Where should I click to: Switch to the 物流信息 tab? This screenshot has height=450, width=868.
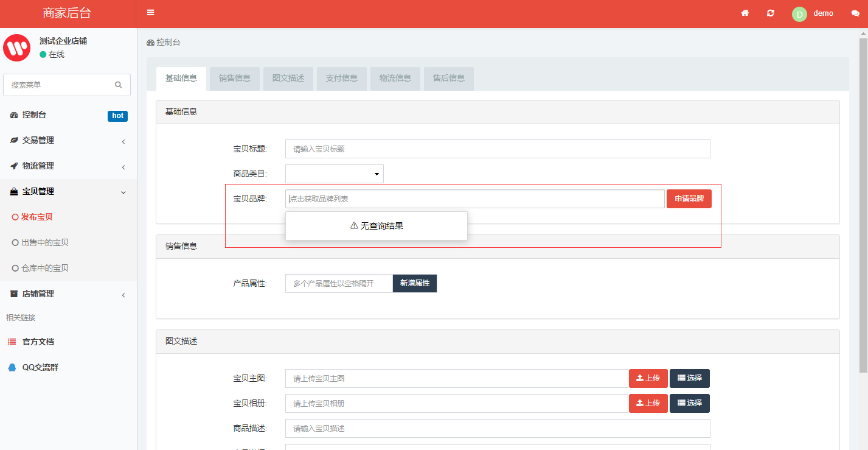pyautogui.click(x=395, y=79)
